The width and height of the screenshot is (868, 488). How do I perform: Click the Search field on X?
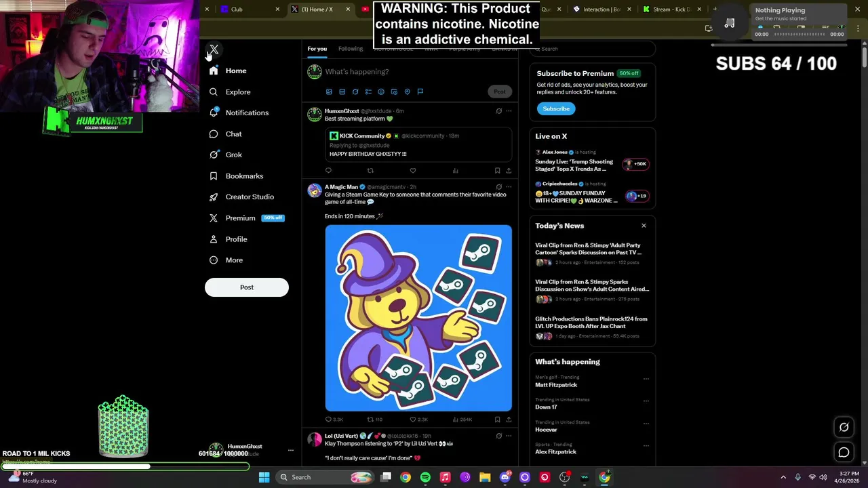(x=593, y=49)
